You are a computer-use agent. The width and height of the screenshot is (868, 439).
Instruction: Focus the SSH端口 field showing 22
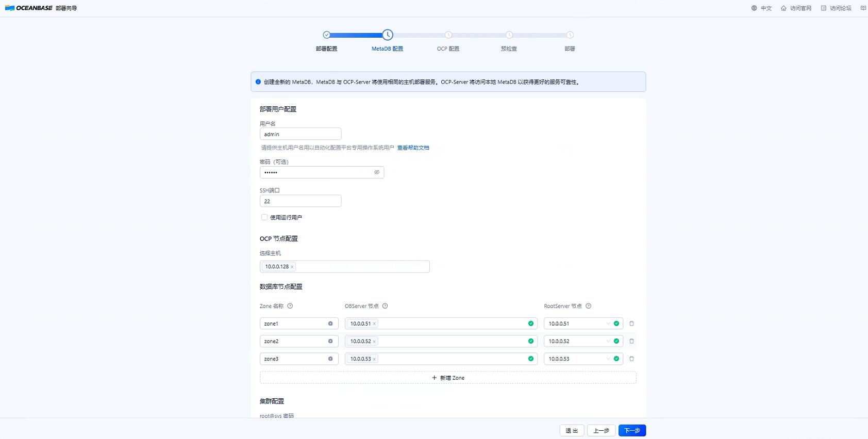pyautogui.click(x=301, y=201)
